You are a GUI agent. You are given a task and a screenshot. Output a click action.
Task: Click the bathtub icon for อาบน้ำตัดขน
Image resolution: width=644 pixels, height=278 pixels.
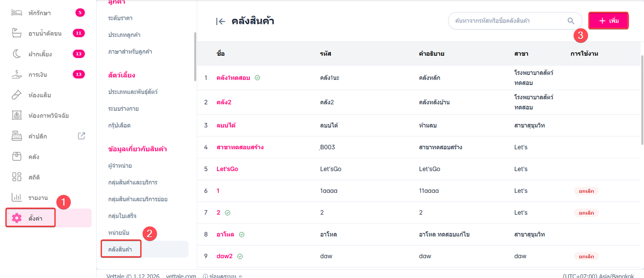tap(17, 33)
